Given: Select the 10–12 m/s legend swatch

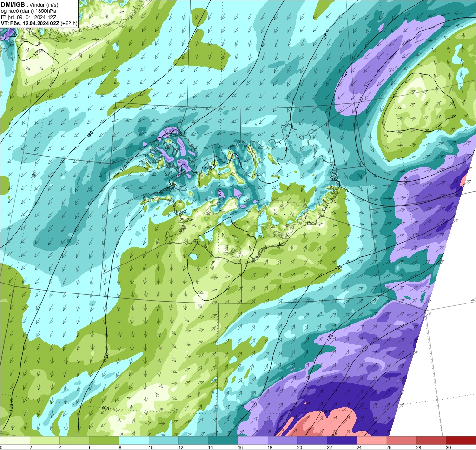Looking at the screenshot, I should point(164,440).
